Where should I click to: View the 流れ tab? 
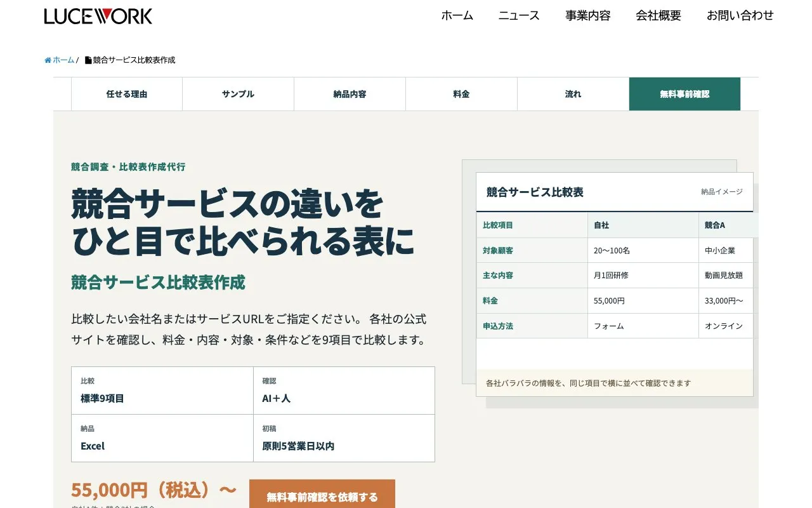tap(573, 94)
